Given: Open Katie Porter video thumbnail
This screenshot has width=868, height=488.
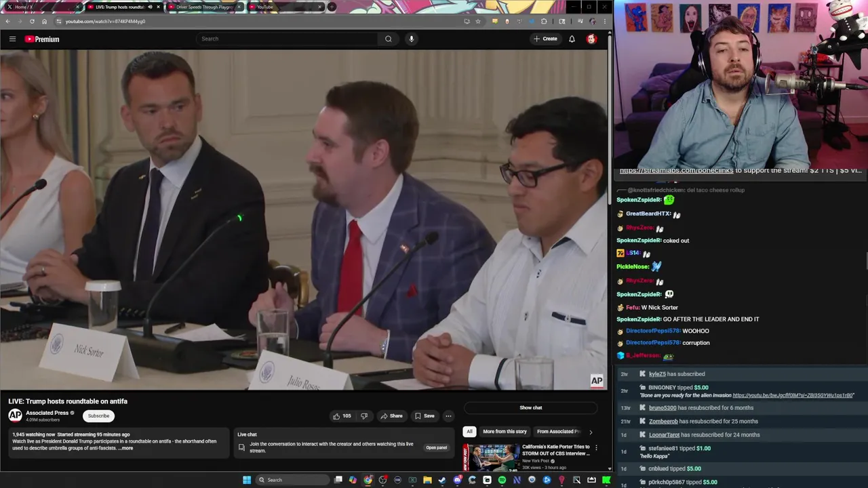Looking at the screenshot, I should coord(491,457).
